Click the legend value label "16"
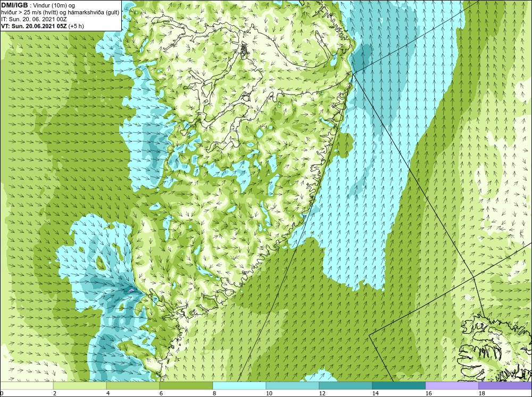Screen dimensions: 532x397 point(428,393)
